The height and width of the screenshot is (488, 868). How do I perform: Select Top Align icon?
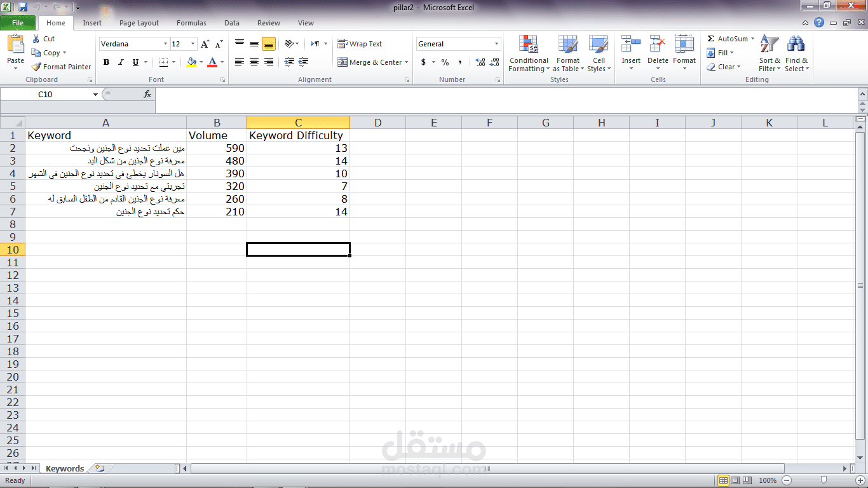tap(240, 44)
